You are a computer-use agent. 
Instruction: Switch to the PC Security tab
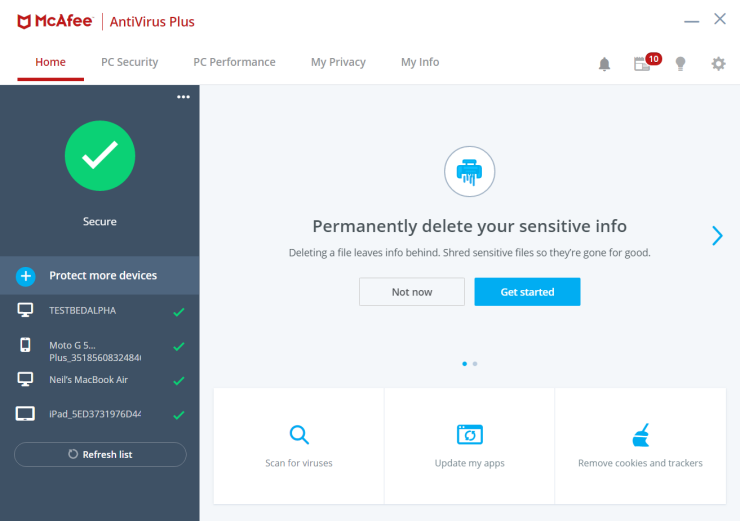pyautogui.click(x=129, y=62)
